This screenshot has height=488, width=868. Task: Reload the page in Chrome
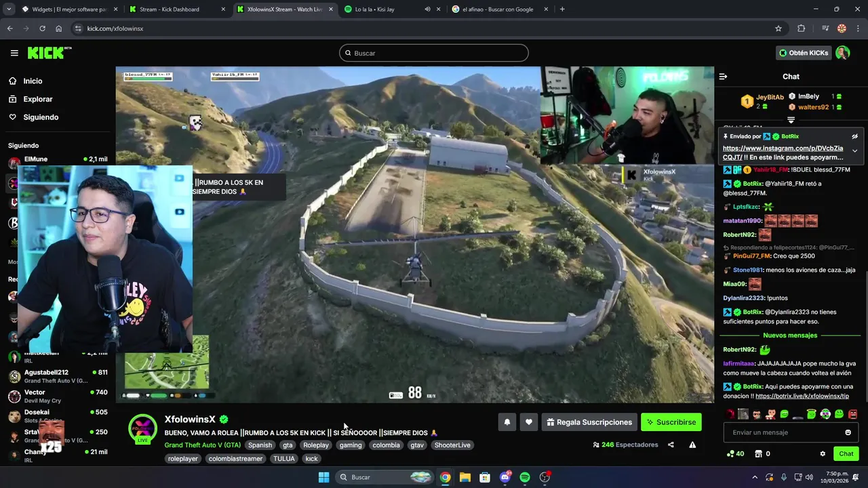click(42, 28)
